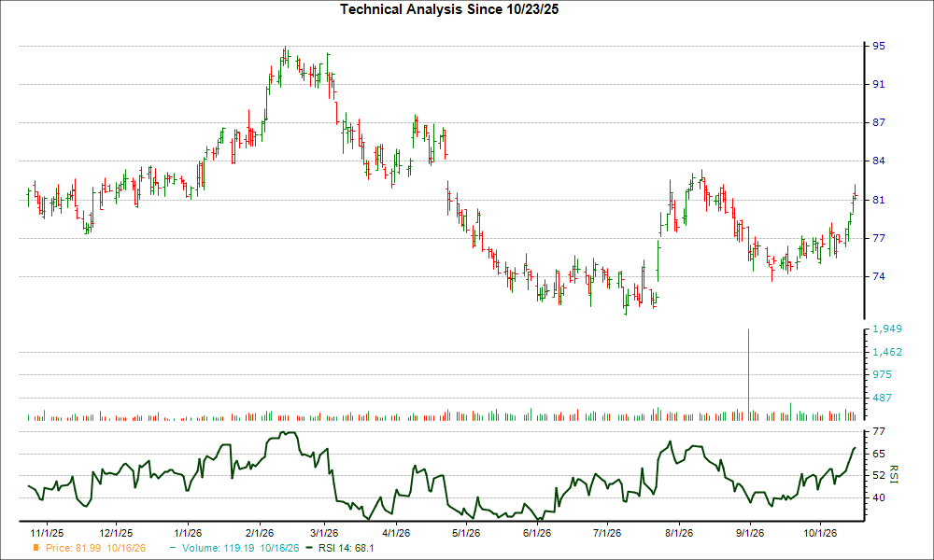The height and width of the screenshot is (560, 934).
Task: Click the 1,949 volume axis label
Action: [887, 329]
